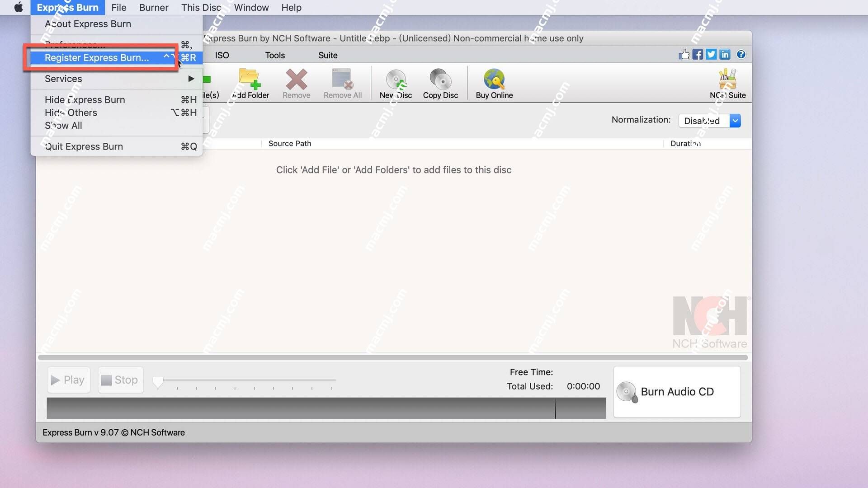
Task: Choose Quit Express Burn
Action: click(x=117, y=146)
